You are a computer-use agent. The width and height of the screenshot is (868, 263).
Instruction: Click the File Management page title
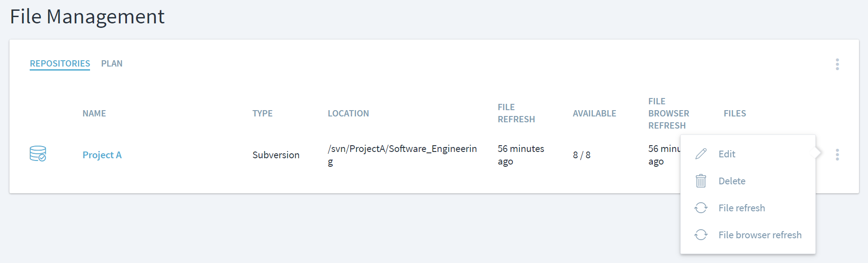pos(87,17)
